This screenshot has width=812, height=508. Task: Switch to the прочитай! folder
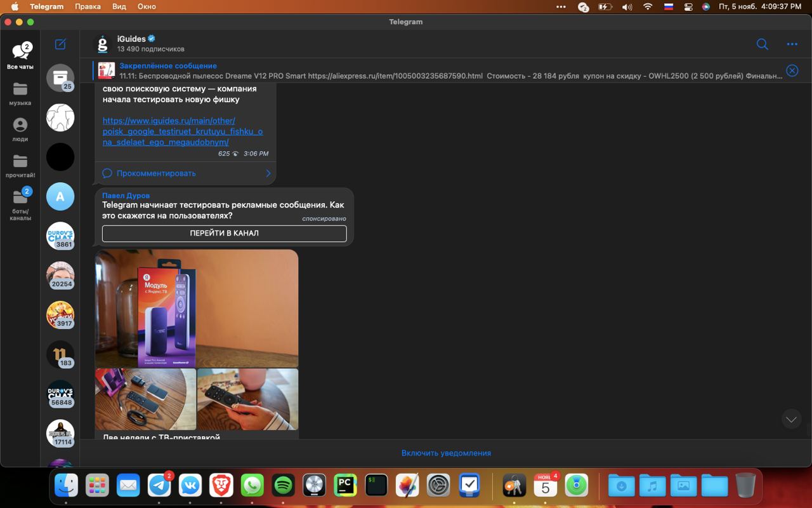[x=20, y=166]
